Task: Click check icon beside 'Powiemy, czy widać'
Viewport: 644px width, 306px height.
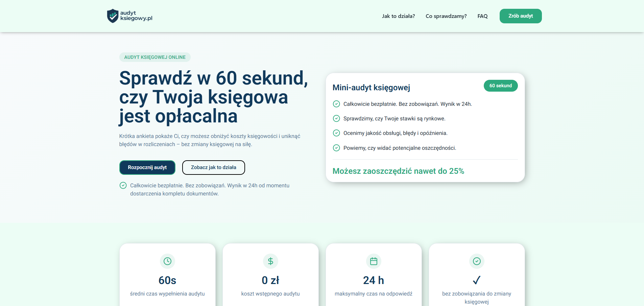Action: coord(336,148)
